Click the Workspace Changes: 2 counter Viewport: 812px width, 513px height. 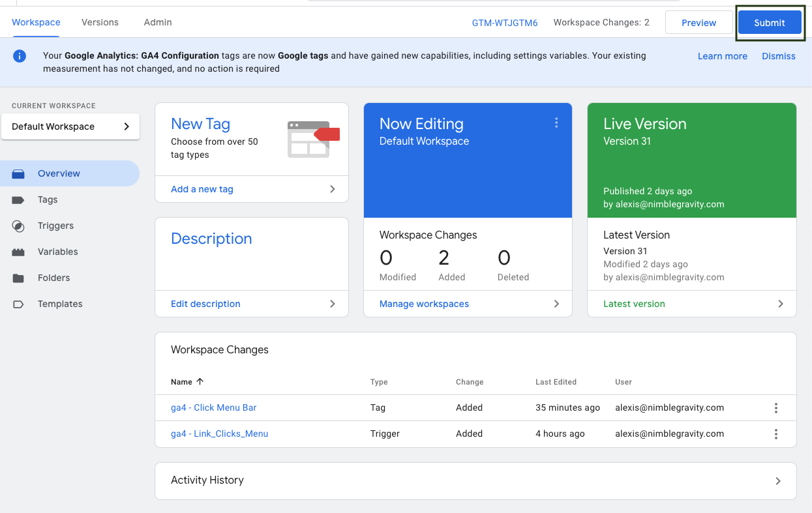point(601,23)
